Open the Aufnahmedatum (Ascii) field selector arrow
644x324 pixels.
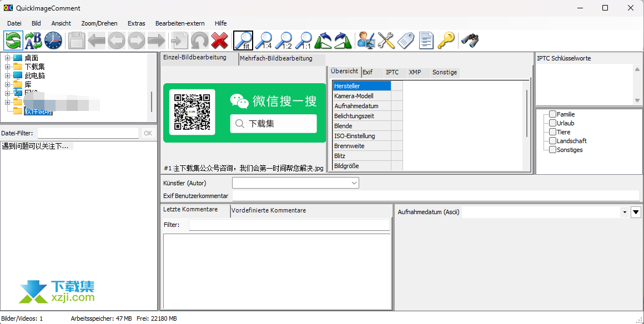625,212
